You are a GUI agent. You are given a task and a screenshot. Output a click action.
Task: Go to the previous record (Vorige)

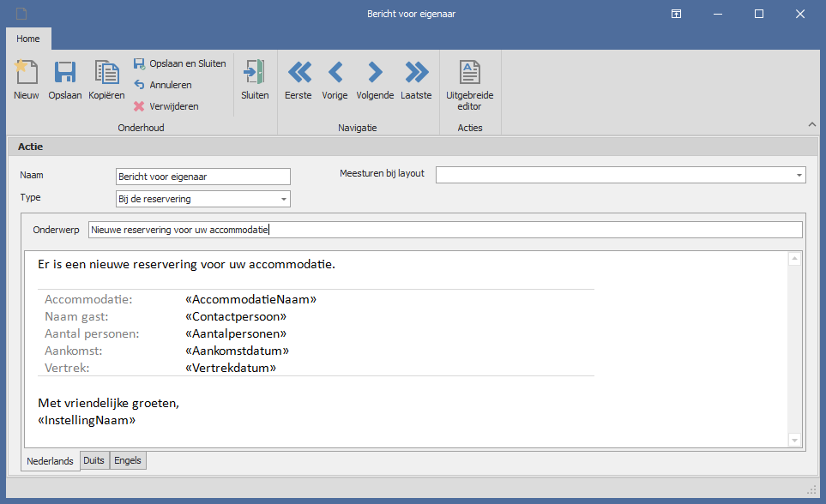[x=335, y=80]
